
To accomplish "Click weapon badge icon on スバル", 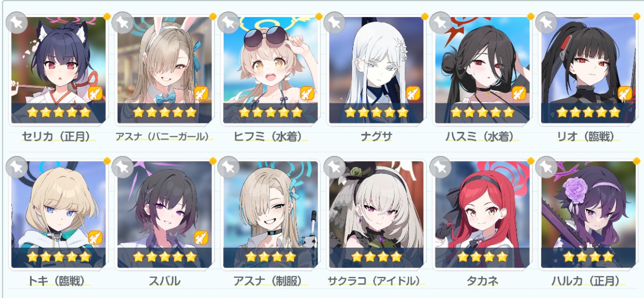I will (201, 237).
